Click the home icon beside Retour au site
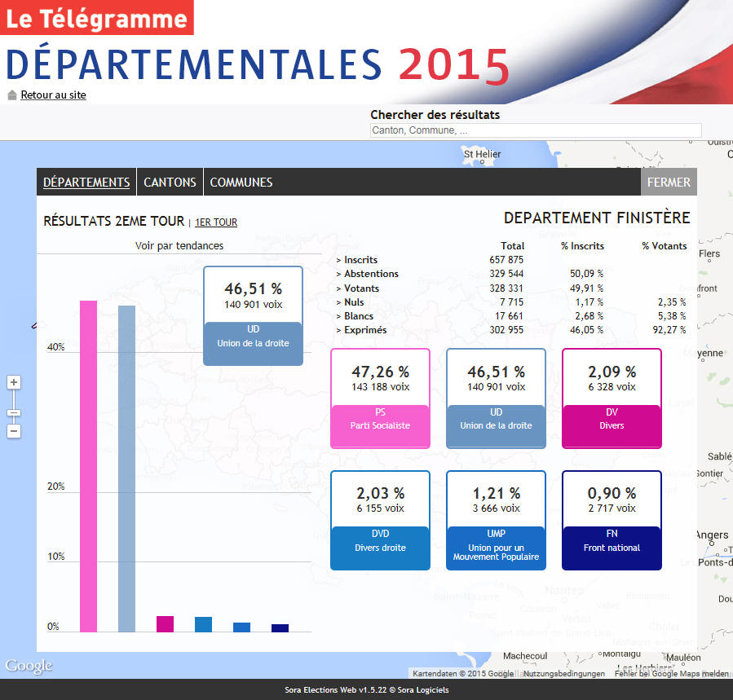The width and height of the screenshot is (733, 700). [x=11, y=95]
